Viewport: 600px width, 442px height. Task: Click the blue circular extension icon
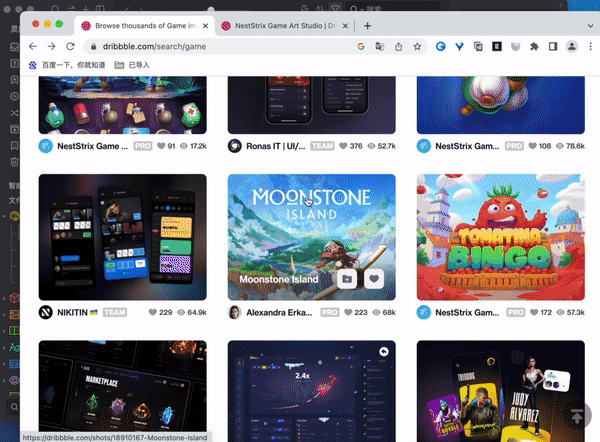[x=440, y=47]
